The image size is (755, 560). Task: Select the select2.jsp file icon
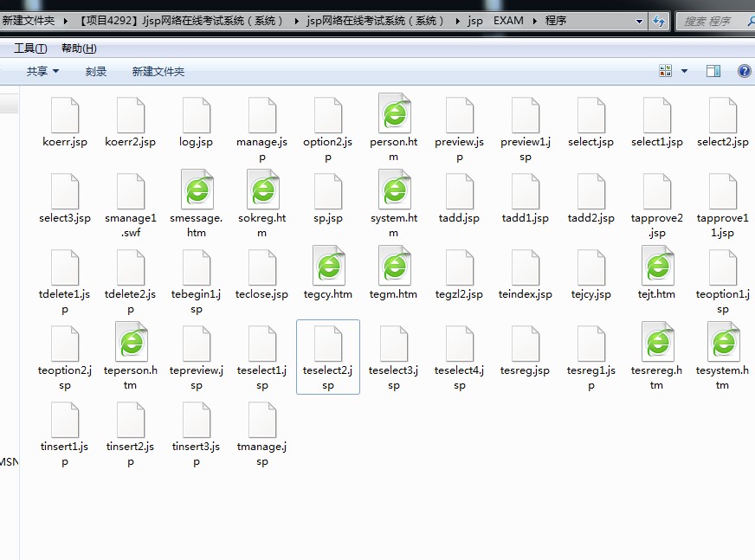point(723,115)
